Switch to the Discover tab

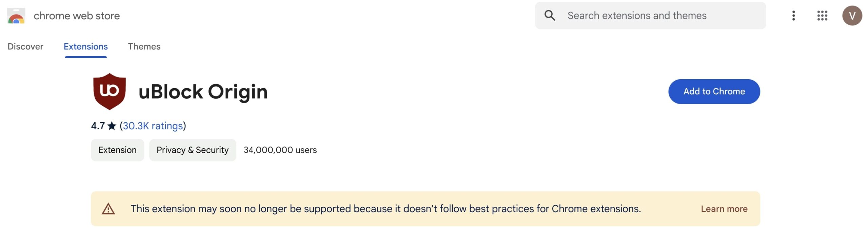point(25,46)
